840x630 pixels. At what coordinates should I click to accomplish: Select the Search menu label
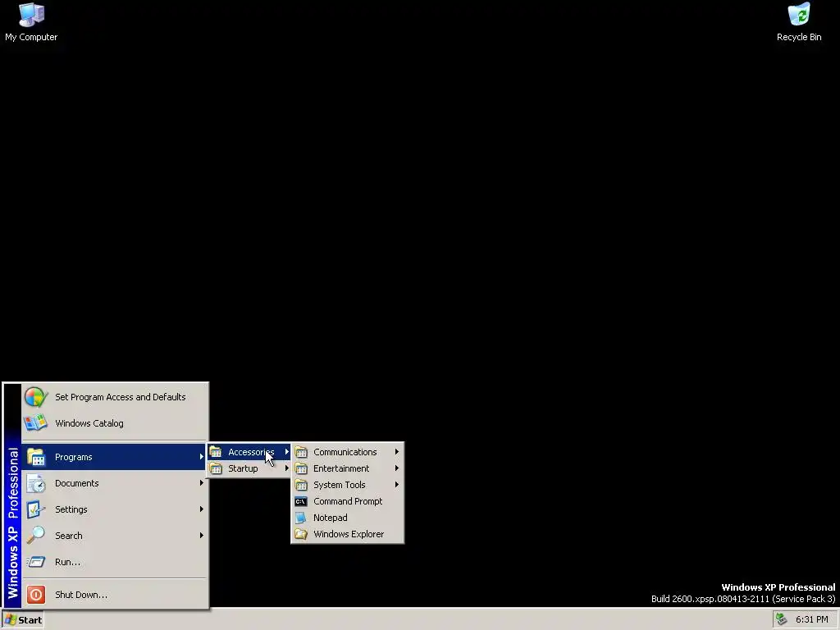pos(69,536)
